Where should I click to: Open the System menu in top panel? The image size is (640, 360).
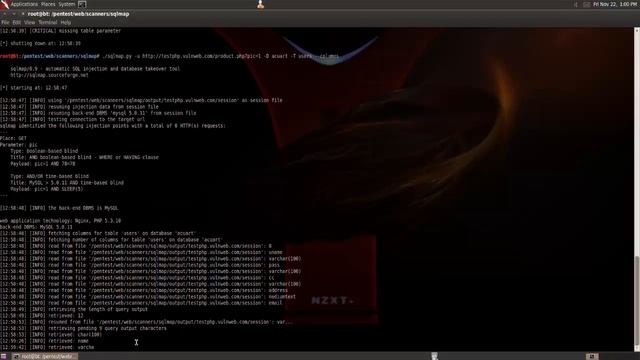pyautogui.click(x=67, y=4)
